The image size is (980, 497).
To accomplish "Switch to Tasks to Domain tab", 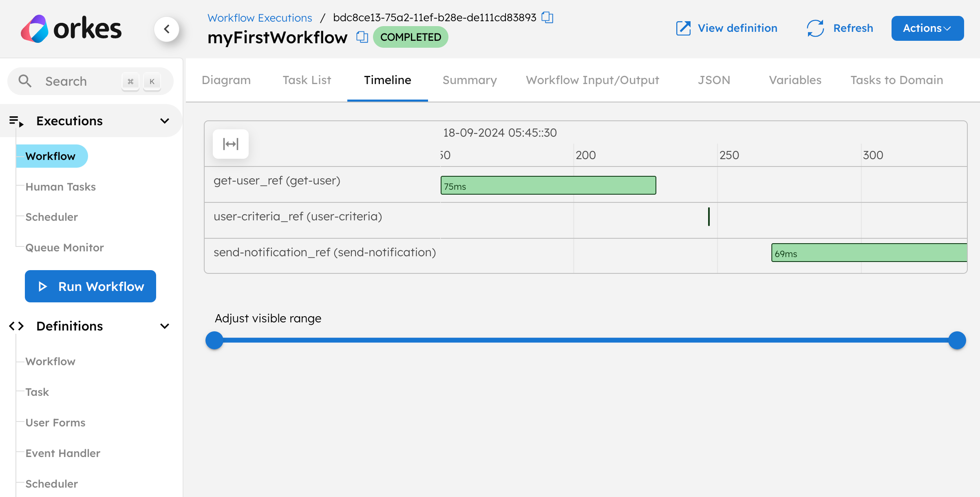I will (896, 80).
